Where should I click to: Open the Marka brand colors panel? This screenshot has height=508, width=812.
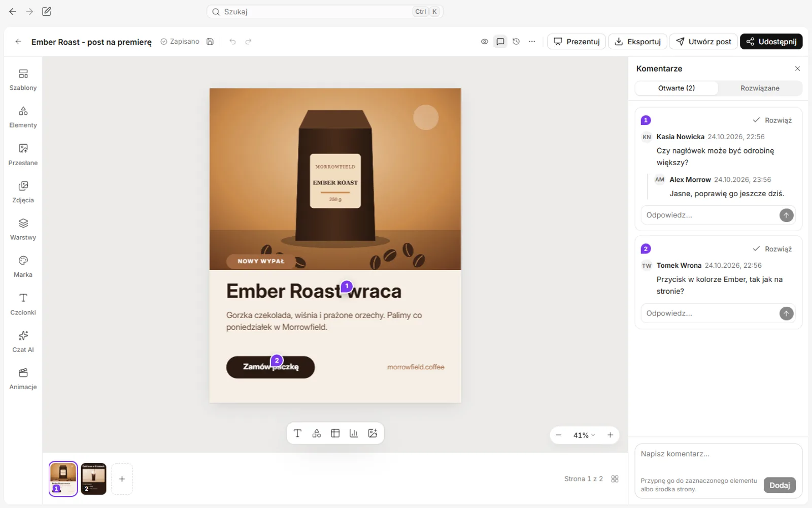tap(23, 267)
